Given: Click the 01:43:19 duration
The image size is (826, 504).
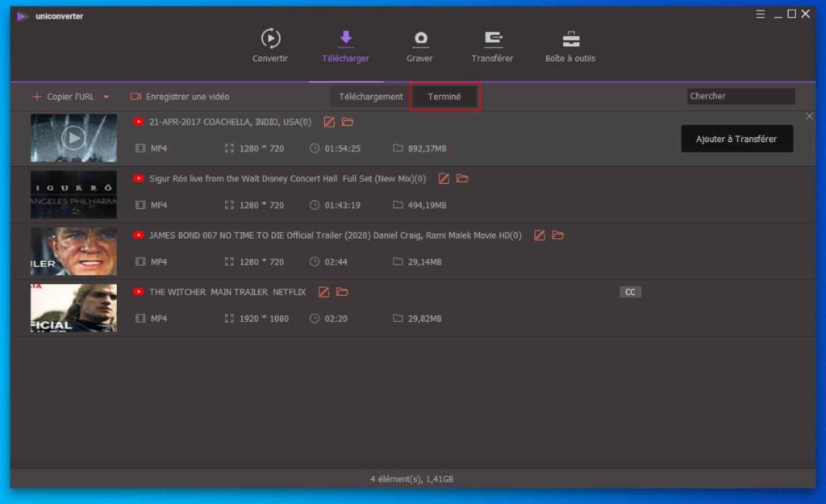Looking at the screenshot, I should 342,206.
